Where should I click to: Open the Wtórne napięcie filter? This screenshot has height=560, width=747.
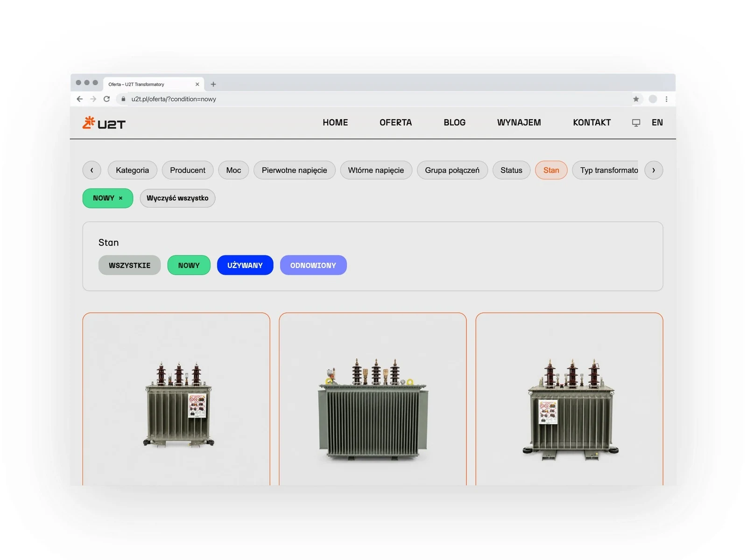376,170
